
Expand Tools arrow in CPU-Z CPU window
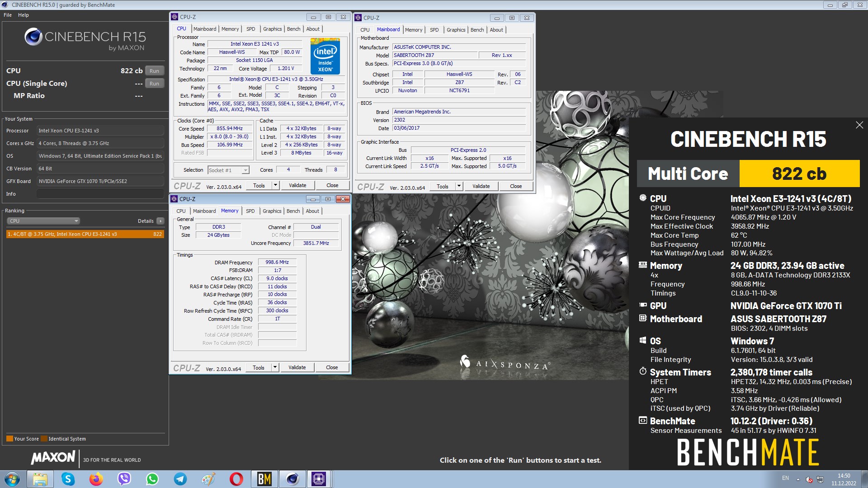click(275, 185)
